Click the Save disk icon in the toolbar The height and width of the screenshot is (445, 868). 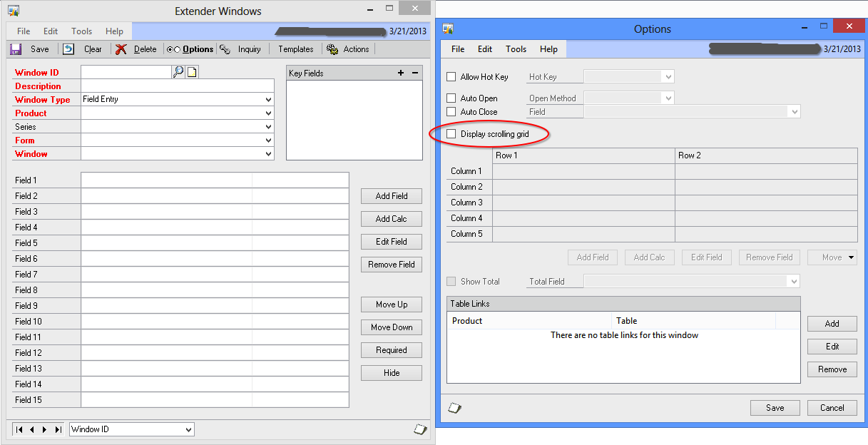click(16, 49)
